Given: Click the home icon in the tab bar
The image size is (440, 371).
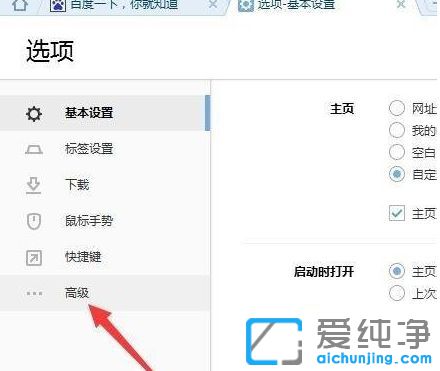Looking at the screenshot, I should pos(20,5).
